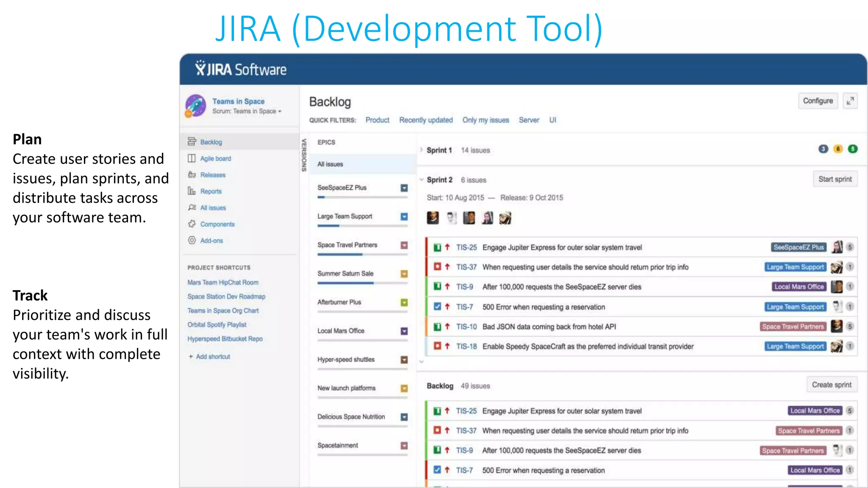This screenshot has height=488, width=868.
Task: Select All issues in the Epics panel
Action: click(x=363, y=164)
